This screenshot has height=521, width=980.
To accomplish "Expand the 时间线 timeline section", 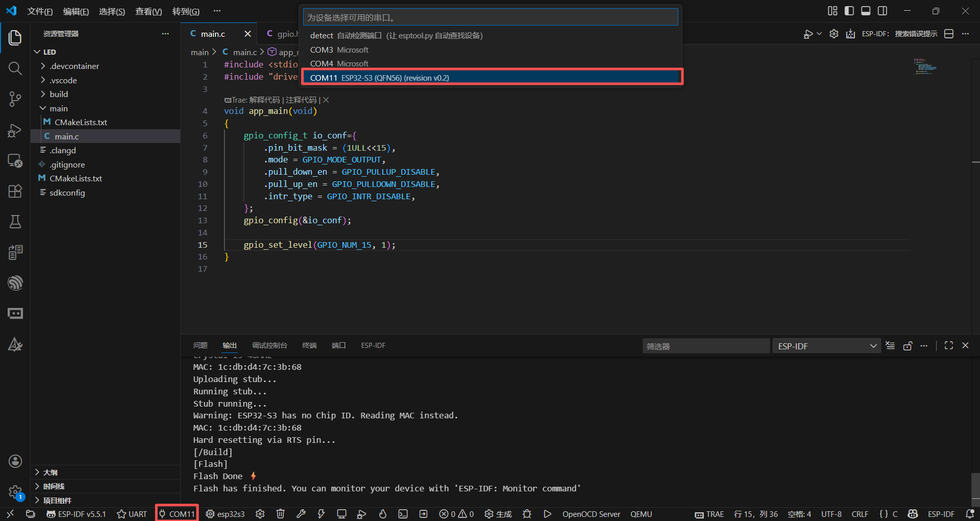I will click(105, 486).
